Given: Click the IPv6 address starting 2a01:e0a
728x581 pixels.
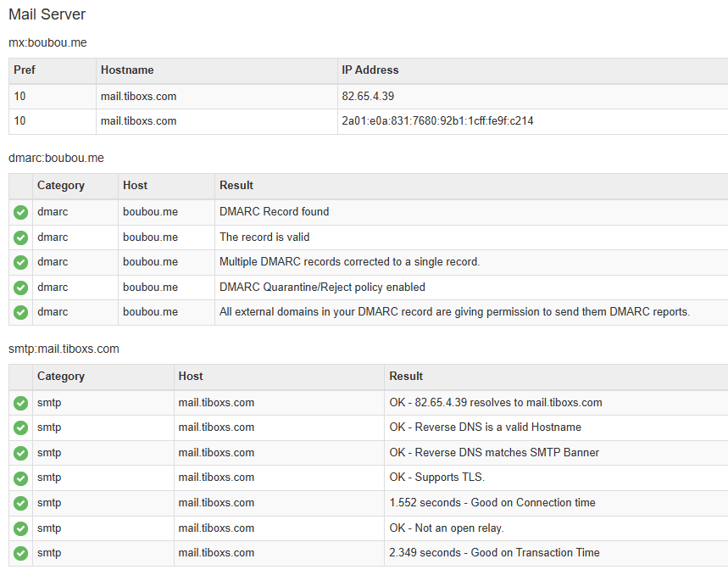Looking at the screenshot, I should pos(437,120).
